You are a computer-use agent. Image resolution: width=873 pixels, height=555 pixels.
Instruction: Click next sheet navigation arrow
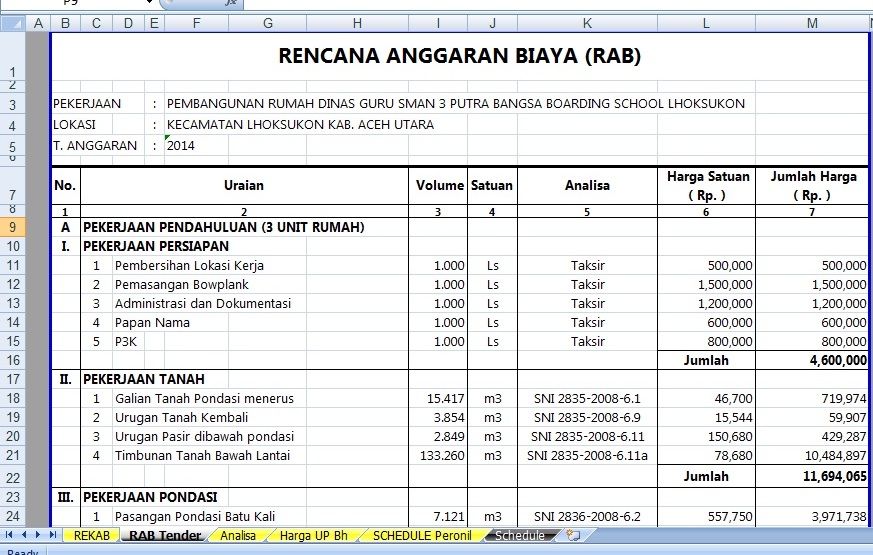pyautogui.click(x=38, y=535)
